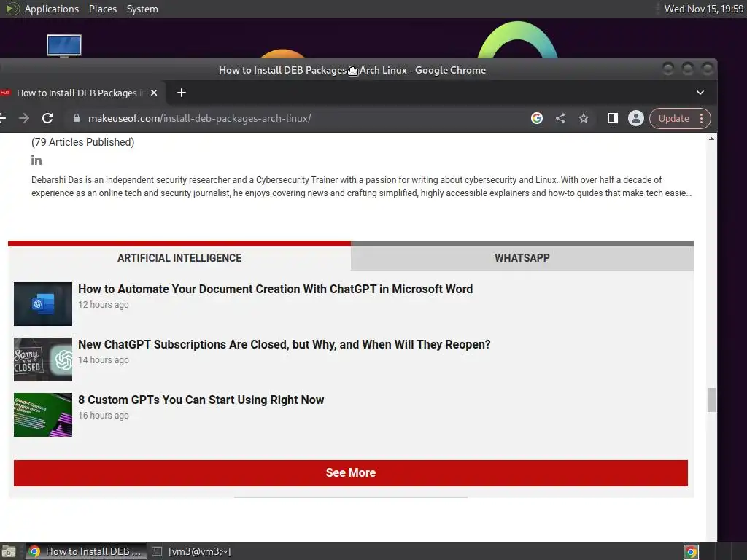Bookmark this page with the star icon
Image resolution: width=747 pixels, height=560 pixels.
(584, 118)
